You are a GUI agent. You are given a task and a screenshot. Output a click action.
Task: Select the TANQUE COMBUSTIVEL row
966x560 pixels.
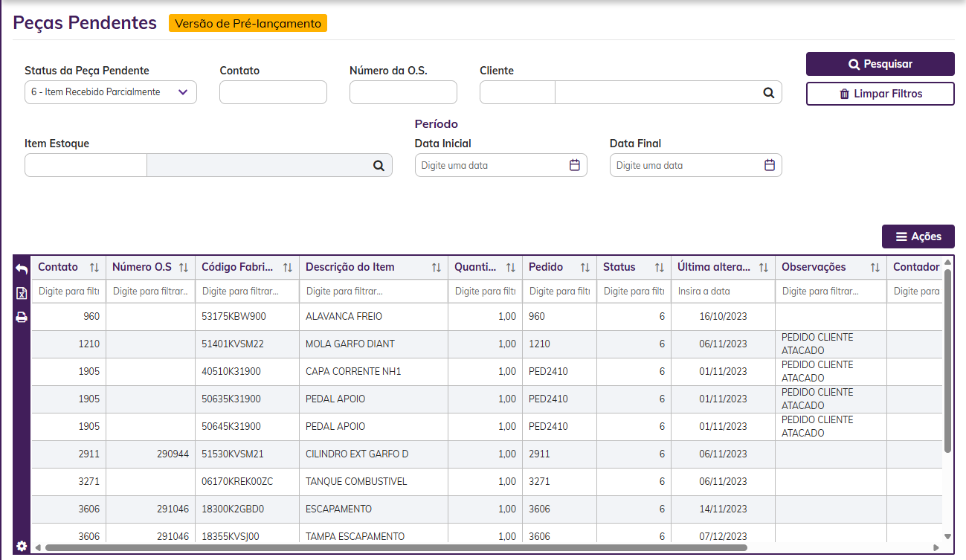[356, 482]
